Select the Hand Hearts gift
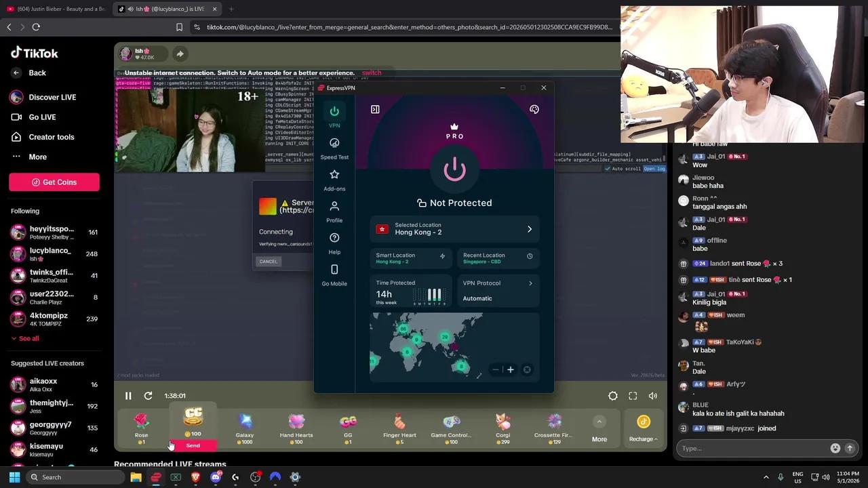 click(x=296, y=428)
